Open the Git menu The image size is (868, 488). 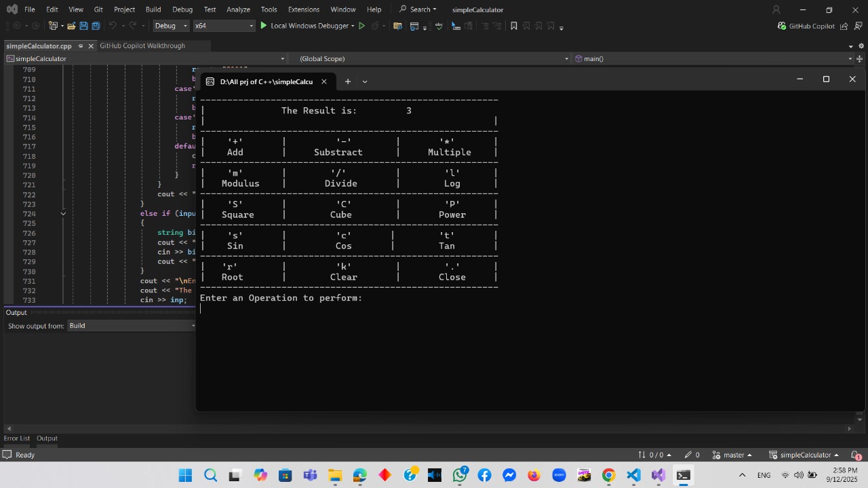[x=98, y=10]
